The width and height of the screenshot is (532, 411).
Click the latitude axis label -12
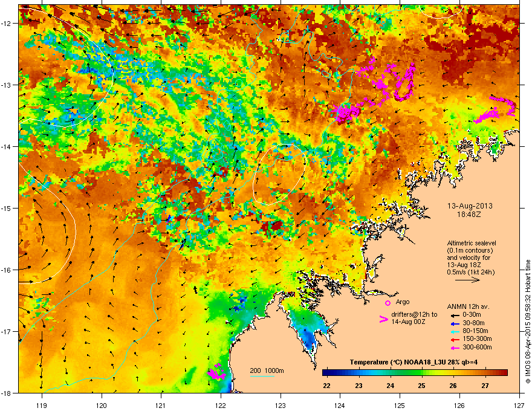click(7, 24)
